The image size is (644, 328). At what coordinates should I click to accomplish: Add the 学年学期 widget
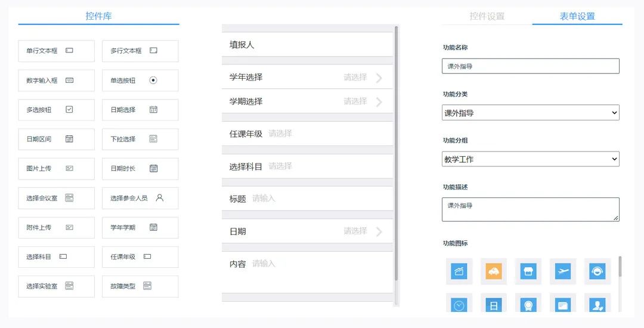[x=140, y=227]
